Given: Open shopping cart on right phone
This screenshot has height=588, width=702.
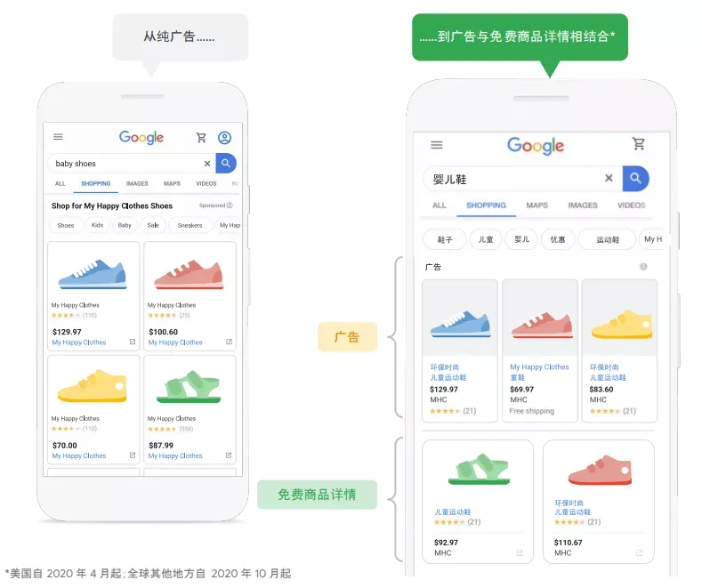Looking at the screenshot, I should [x=639, y=143].
